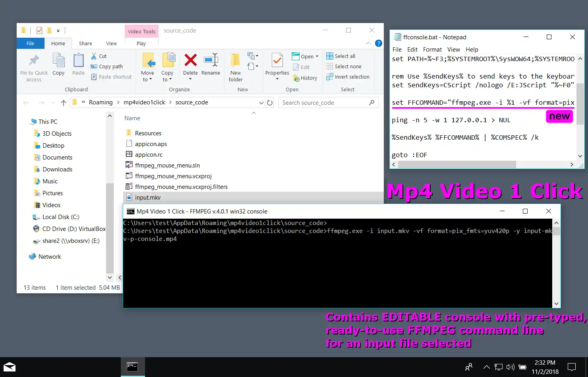Screen dimensions: 588x377
Task: Select the input.mkv file
Action: tap(148, 198)
